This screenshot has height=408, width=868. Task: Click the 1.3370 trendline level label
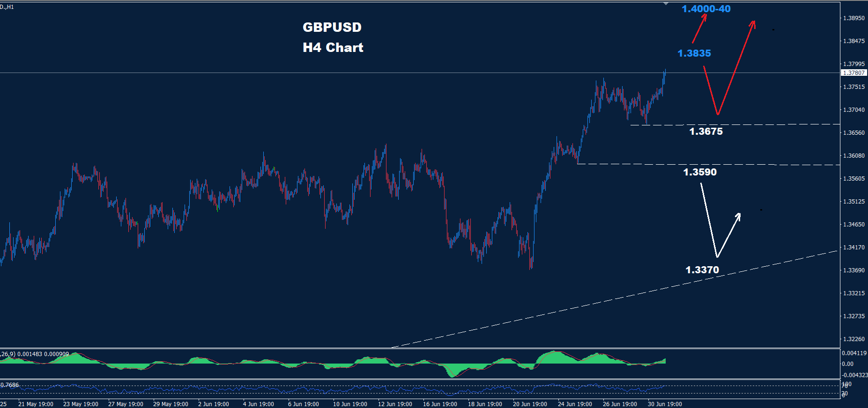(x=702, y=270)
